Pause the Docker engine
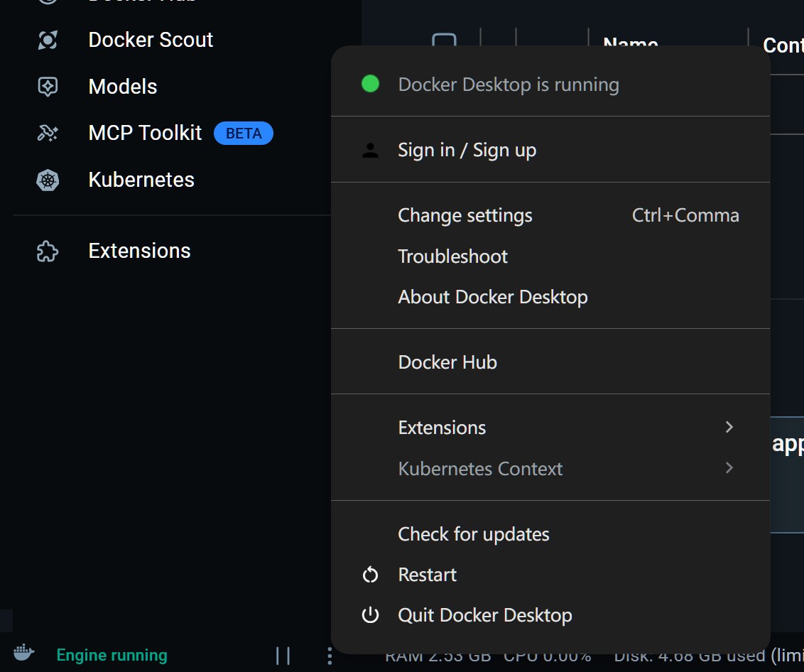This screenshot has height=672, width=804. pyautogui.click(x=283, y=656)
